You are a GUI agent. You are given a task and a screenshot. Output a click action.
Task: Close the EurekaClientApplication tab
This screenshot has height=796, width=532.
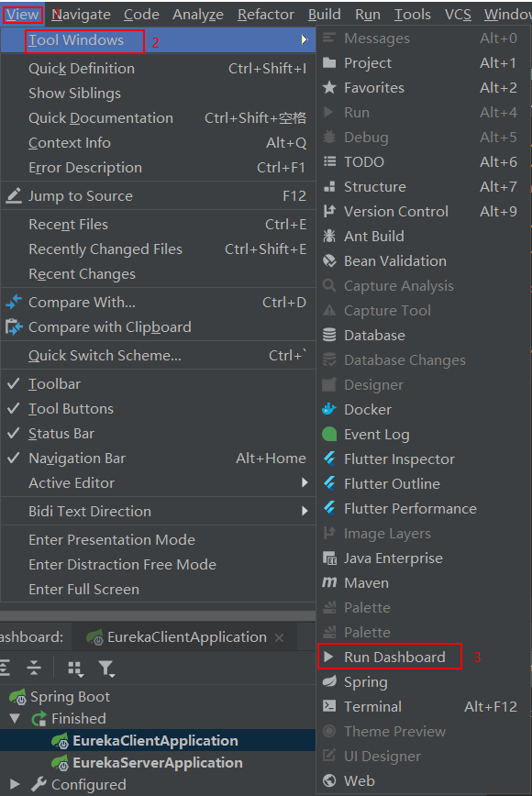(279, 637)
